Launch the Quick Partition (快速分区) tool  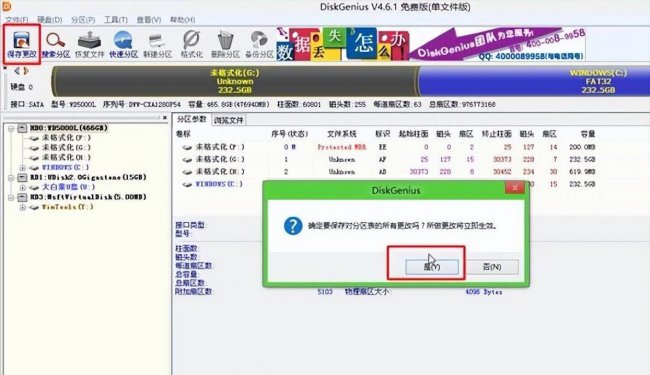click(x=124, y=44)
